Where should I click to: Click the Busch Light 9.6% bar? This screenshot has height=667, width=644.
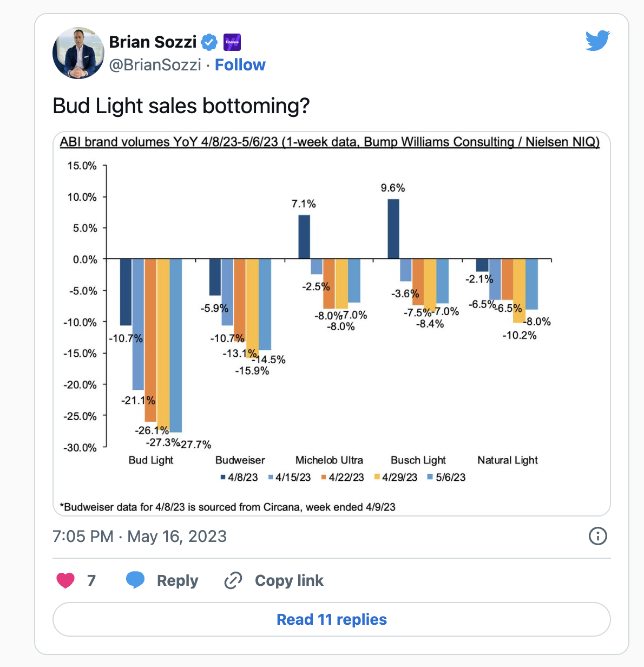tap(393, 229)
